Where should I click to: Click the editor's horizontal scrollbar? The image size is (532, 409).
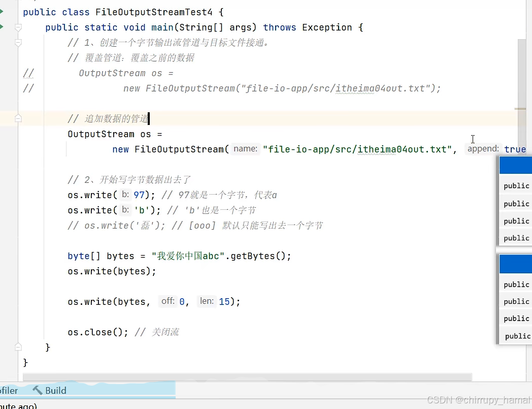pos(247,377)
